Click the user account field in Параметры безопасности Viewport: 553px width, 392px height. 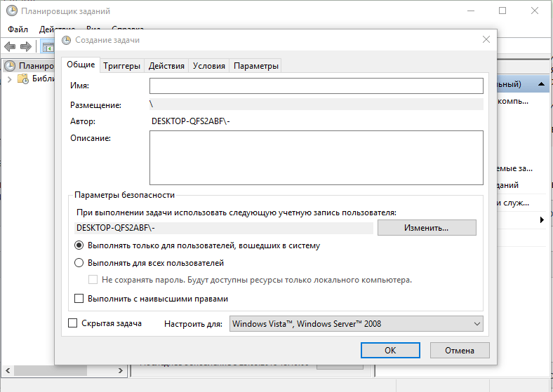[224, 228]
